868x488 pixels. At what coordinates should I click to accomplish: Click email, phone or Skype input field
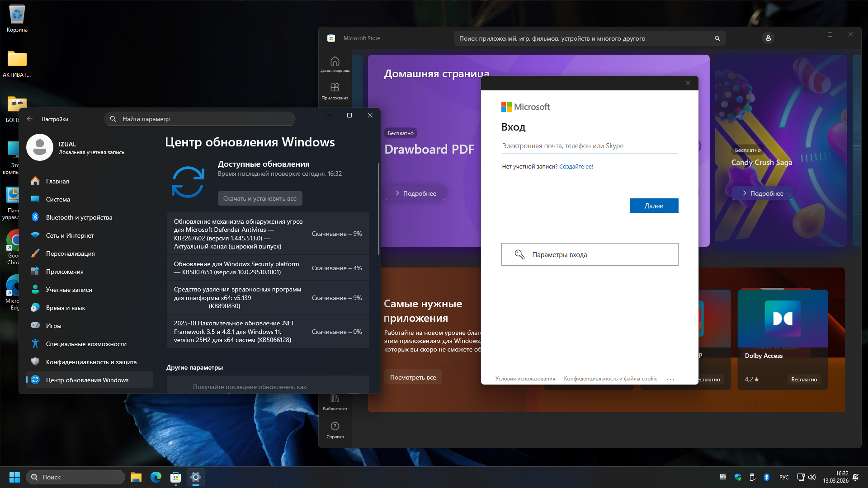pyautogui.click(x=589, y=146)
